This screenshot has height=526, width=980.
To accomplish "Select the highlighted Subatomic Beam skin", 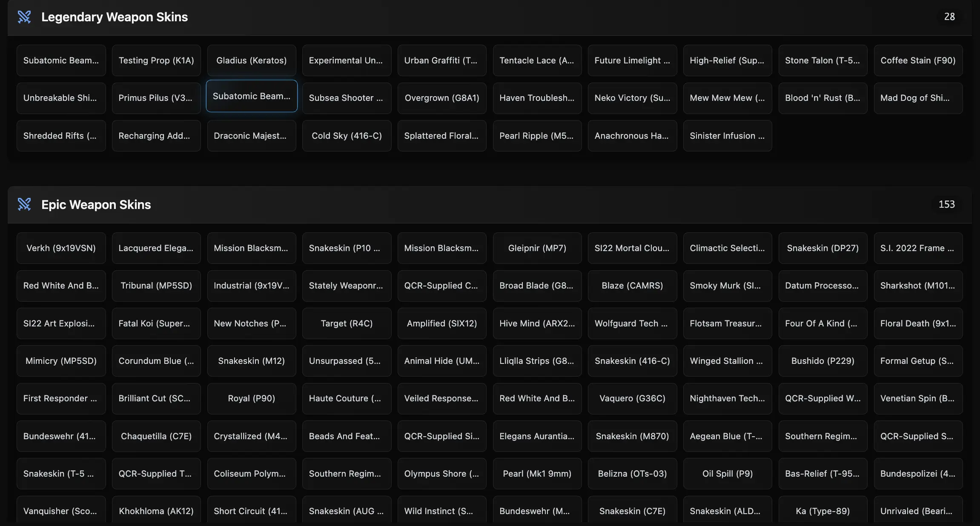I will pyautogui.click(x=252, y=96).
